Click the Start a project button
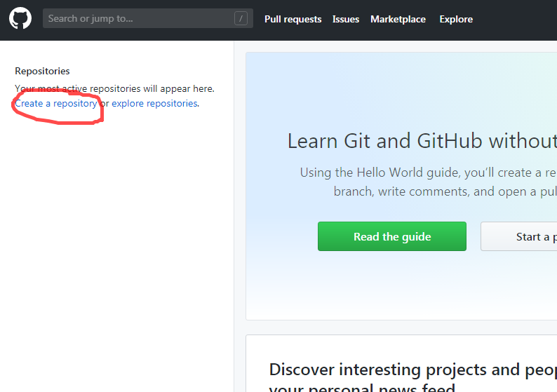The image size is (557, 392). point(519,236)
